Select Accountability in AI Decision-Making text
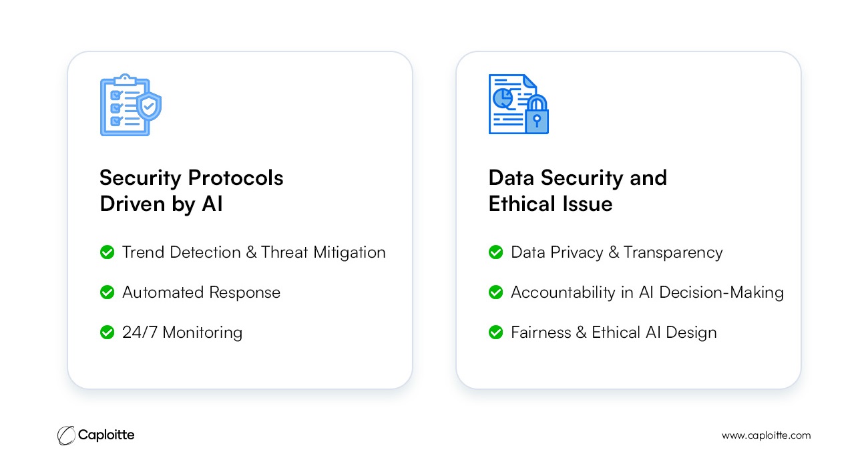868x462 pixels. tap(647, 292)
